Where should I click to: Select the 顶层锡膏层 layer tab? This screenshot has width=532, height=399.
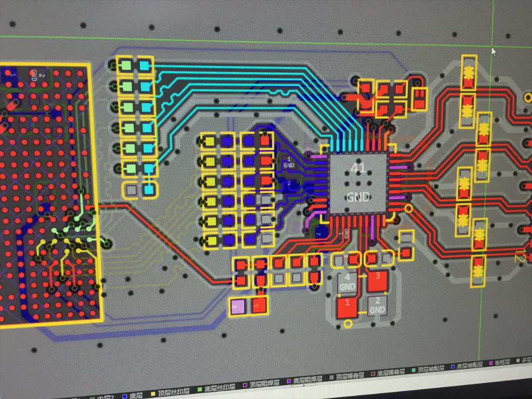(x=347, y=376)
